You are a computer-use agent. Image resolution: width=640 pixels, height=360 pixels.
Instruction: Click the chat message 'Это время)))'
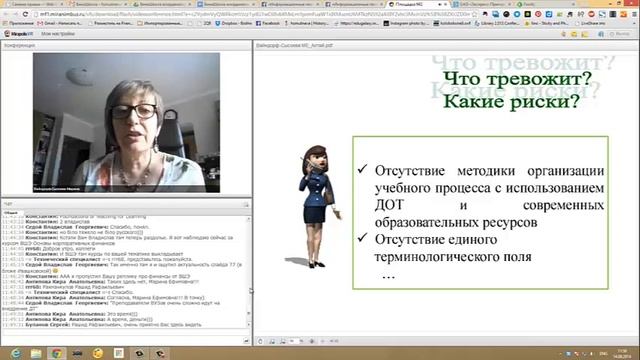pyautogui.click(x=122, y=314)
